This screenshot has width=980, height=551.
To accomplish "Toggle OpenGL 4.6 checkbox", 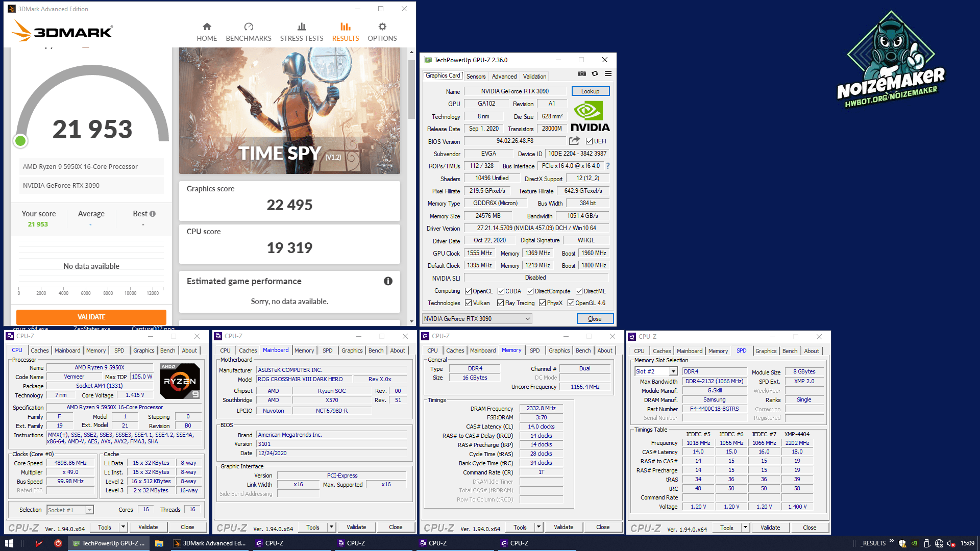I will 571,303.
